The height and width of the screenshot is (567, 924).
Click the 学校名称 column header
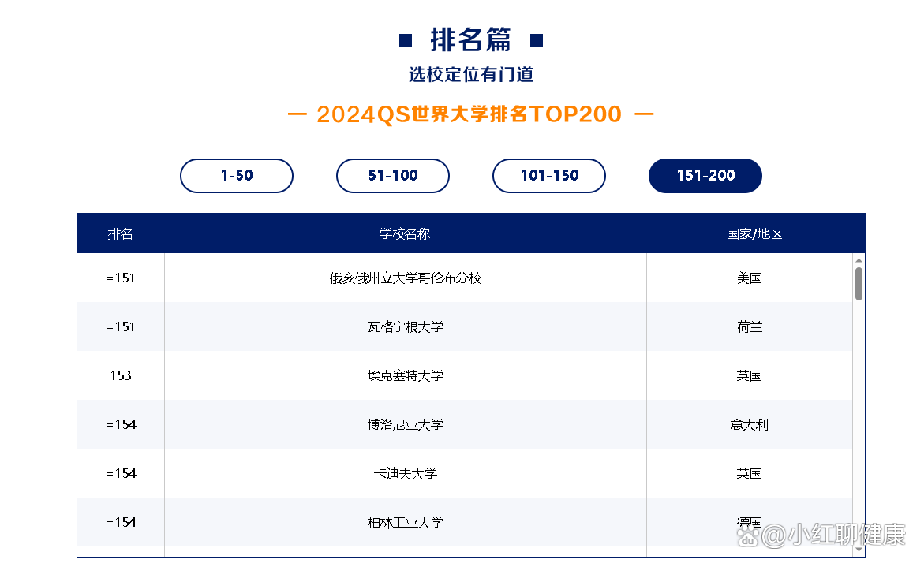click(x=405, y=233)
